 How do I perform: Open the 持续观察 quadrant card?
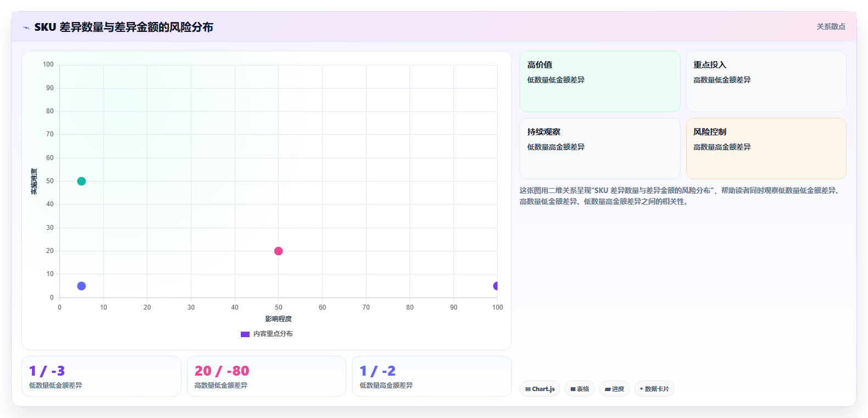click(x=600, y=148)
